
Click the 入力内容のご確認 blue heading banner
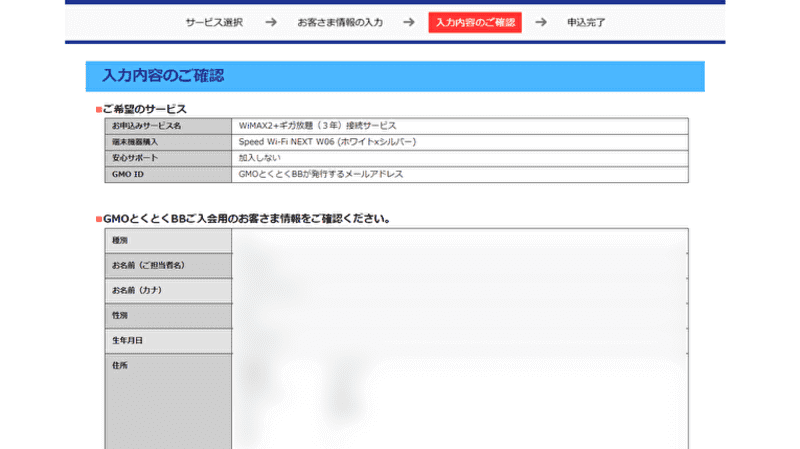point(395,76)
